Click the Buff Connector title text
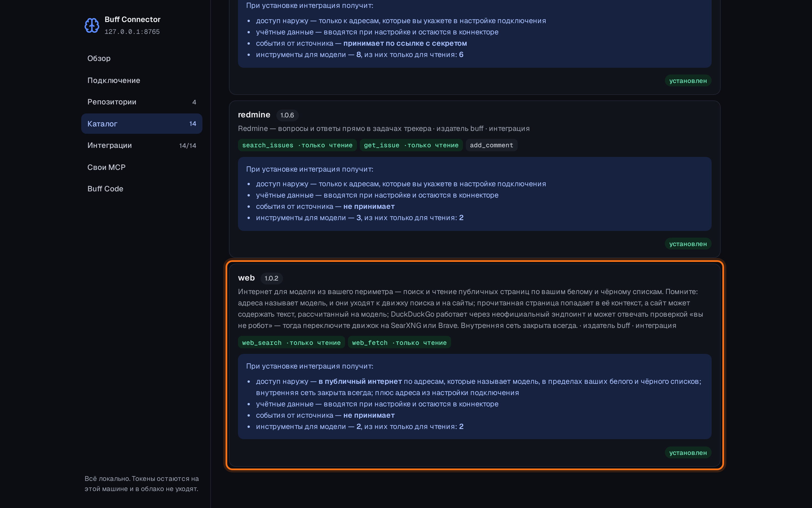Viewport: 812px width, 508px height. click(x=133, y=19)
